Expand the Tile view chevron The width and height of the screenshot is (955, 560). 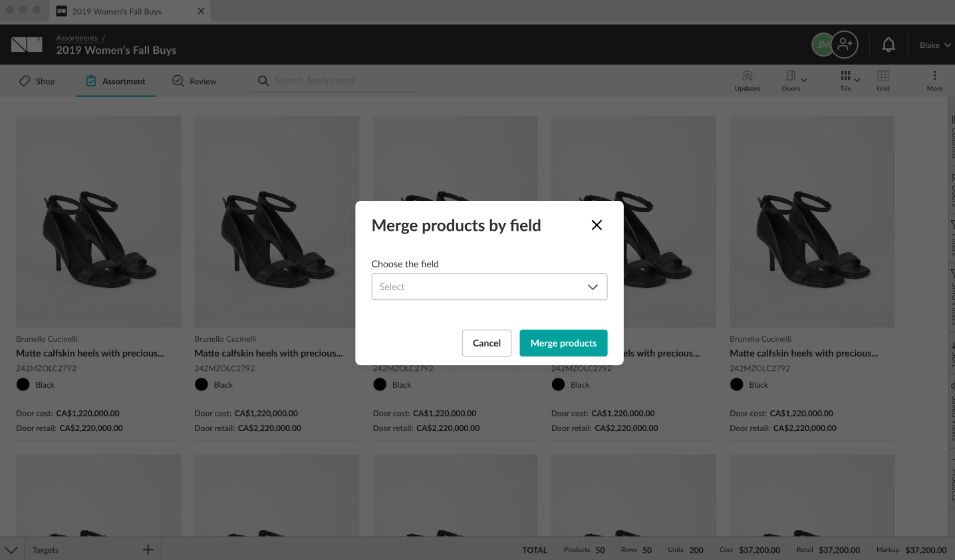click(x=857, y=80)
